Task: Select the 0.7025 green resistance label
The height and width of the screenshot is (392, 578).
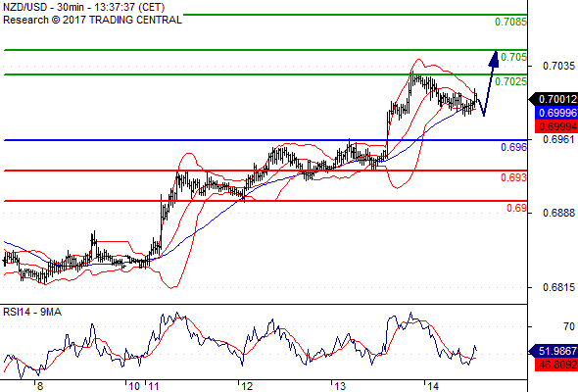Action: (510, 81)
